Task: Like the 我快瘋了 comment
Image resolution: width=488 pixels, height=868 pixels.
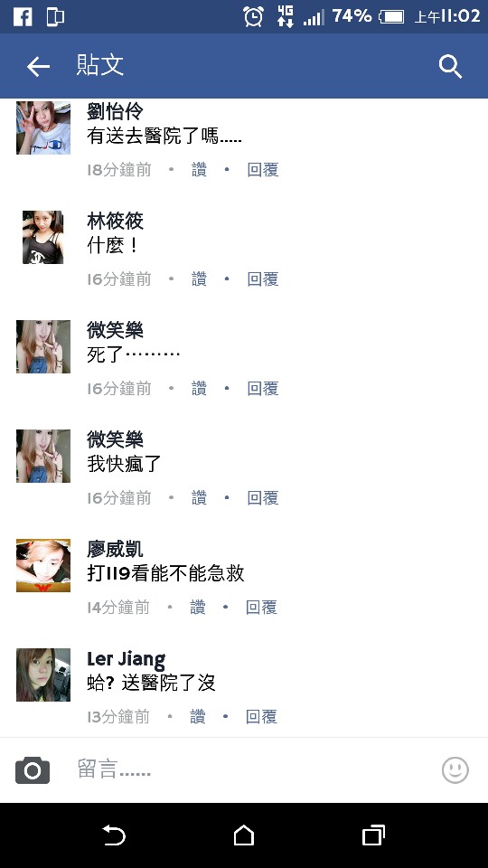Action: point(199,498)
